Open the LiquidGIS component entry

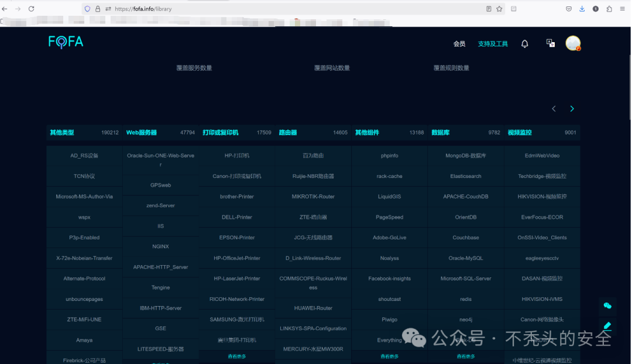[x=389, y=197]
